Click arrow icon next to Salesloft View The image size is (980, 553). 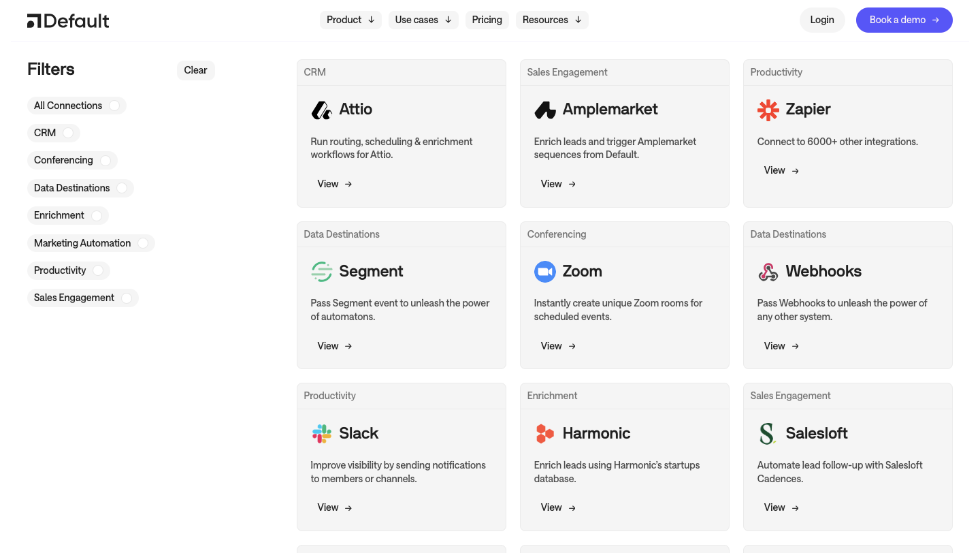coord(795,508)
